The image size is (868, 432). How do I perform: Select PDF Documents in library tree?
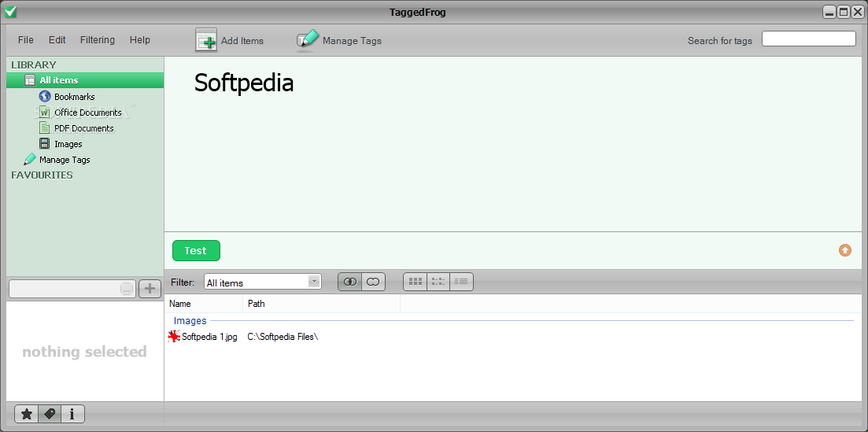84,128
